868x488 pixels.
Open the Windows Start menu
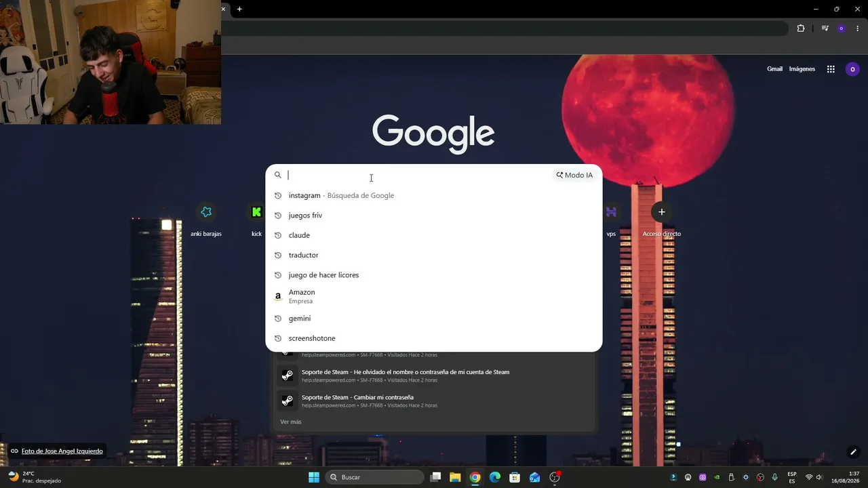coord(314,477)
